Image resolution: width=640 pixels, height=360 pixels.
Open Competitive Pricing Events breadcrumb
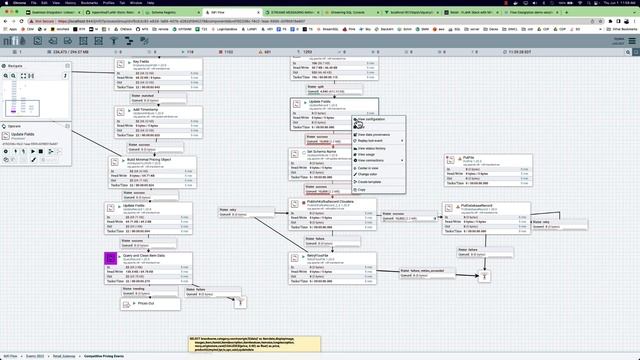tap(104, 356)
